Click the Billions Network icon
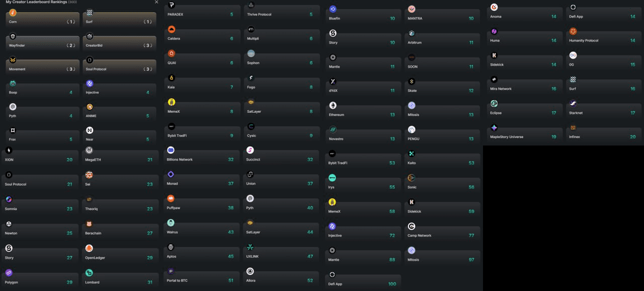Image resolution: width=644 pixels, height=291 pixels. pyautogui.click(x=171, y=150)
